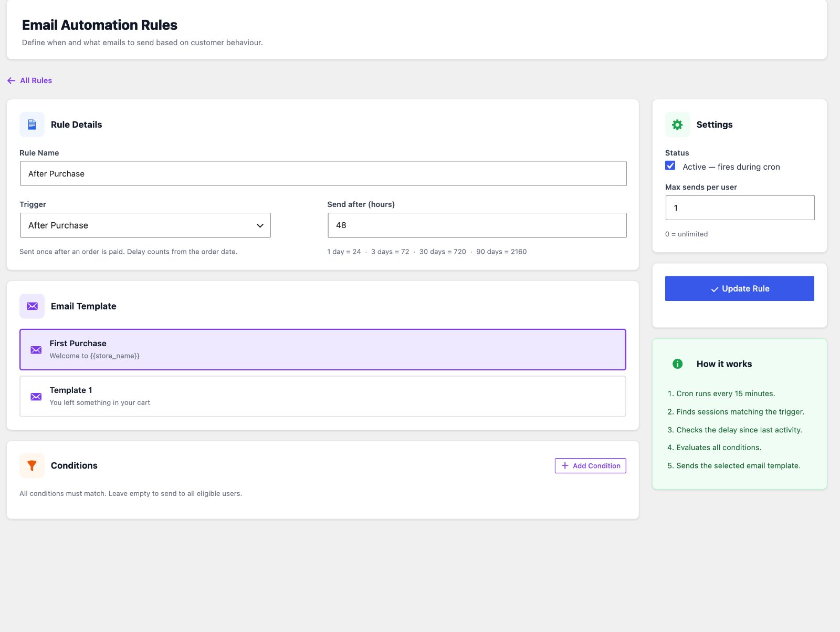
Task: Click the orange Conditions funnel icon
Action: pyautogui.click(x=32, y=465)
